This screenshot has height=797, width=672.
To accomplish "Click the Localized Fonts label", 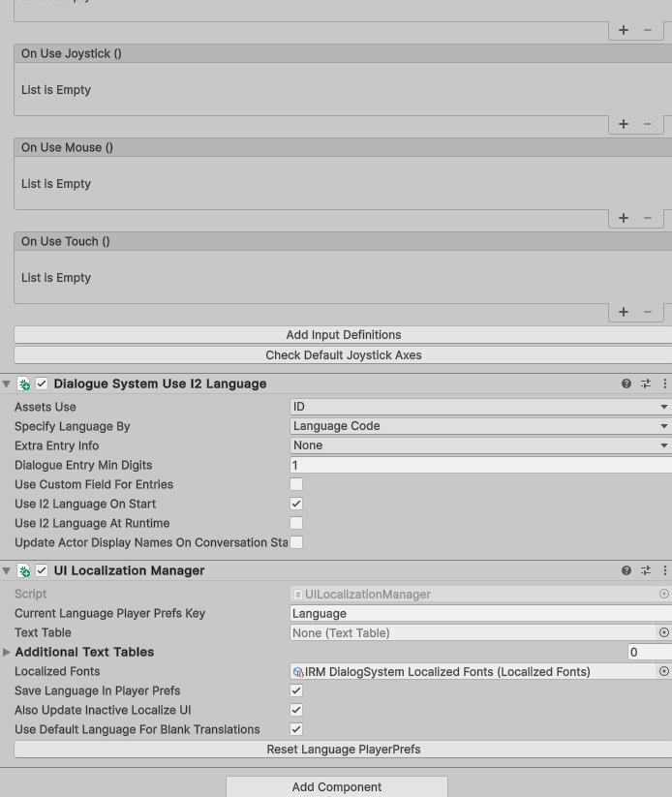I will click(57, 671).
